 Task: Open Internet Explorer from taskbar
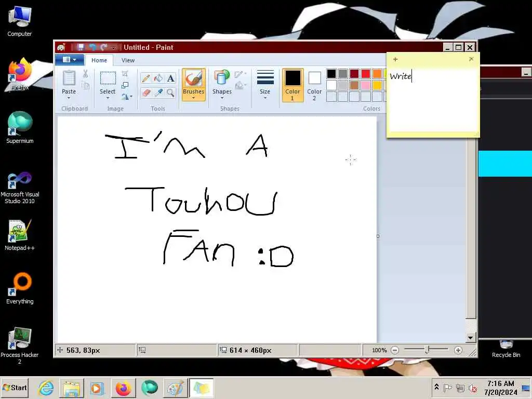pyautogui.click(x=46, y=388)
